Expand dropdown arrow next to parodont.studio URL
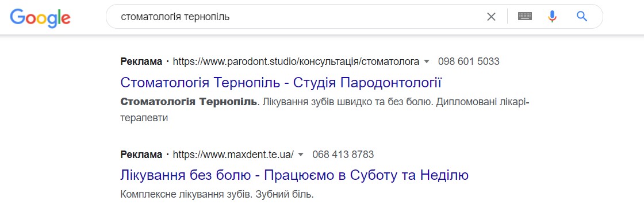Screen dimensions: 644x212 [x=426, y=62]
